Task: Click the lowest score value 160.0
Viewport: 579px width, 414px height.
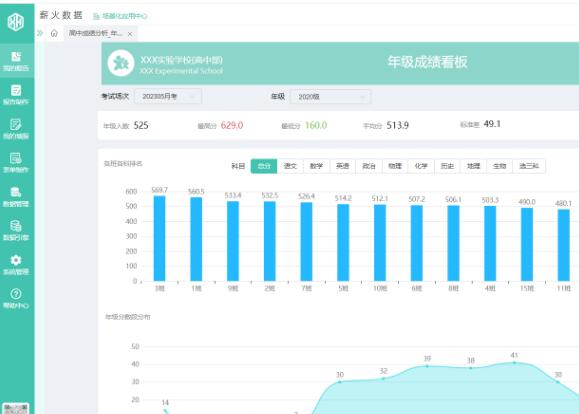Action: point(316,126)
